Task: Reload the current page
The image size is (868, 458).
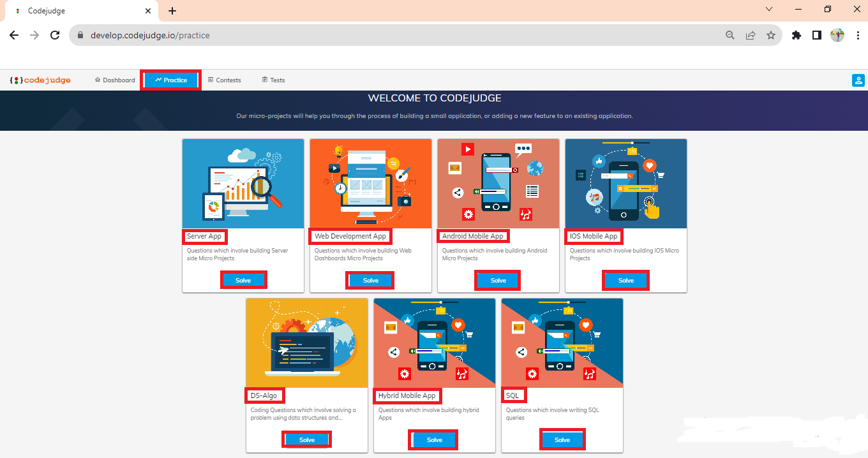Action: click(x=55, y=35)
